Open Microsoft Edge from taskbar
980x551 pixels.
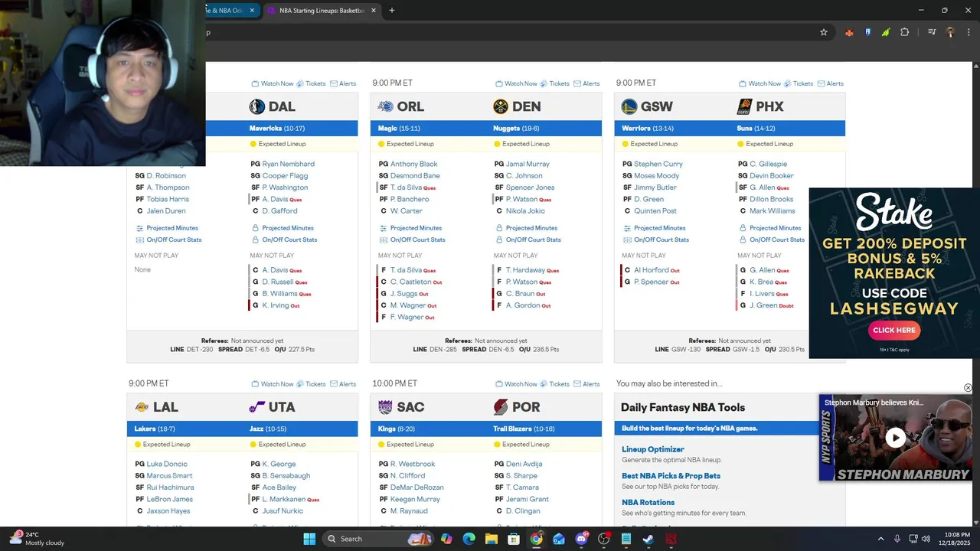469,539
